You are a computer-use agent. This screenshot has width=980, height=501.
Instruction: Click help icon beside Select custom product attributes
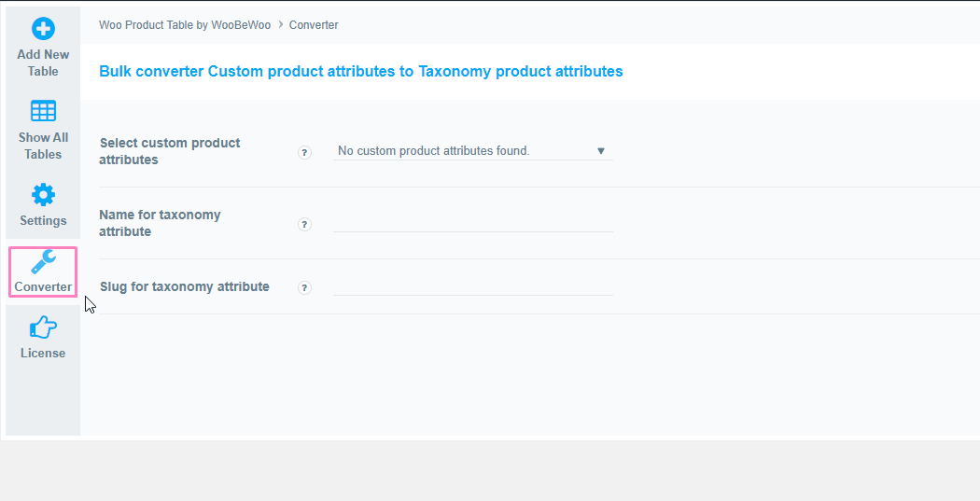(304, 152)
